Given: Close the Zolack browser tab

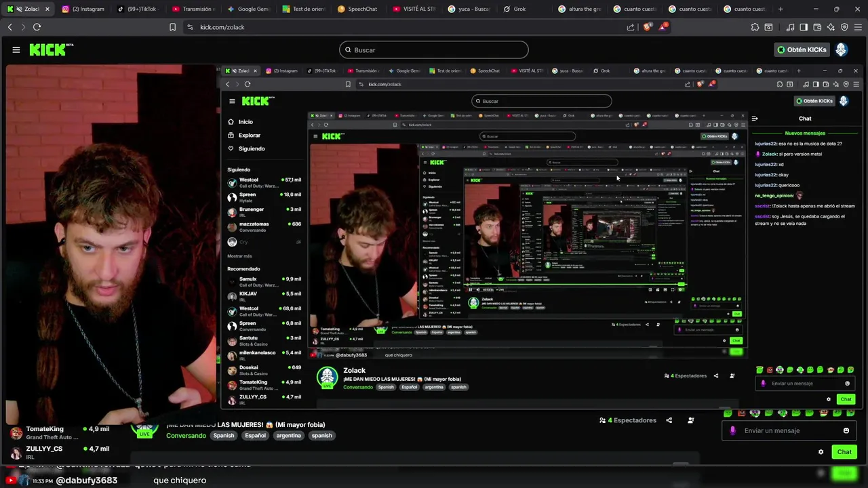Looking at the screenshot, I should pos(47,9).
